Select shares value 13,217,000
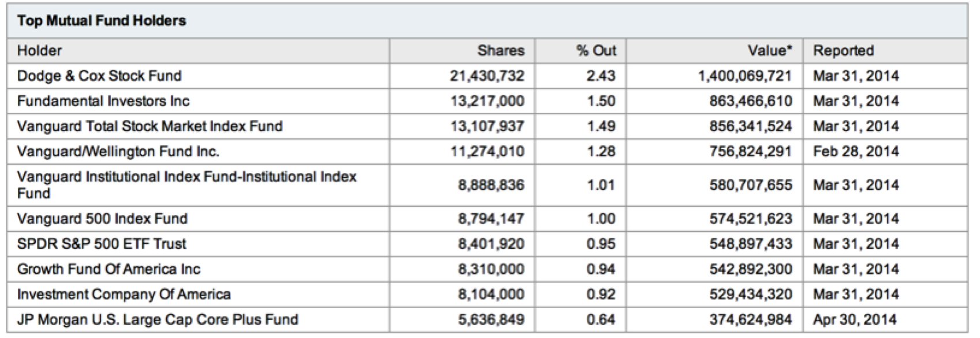 pyautogui.click(x=487, y=102)
